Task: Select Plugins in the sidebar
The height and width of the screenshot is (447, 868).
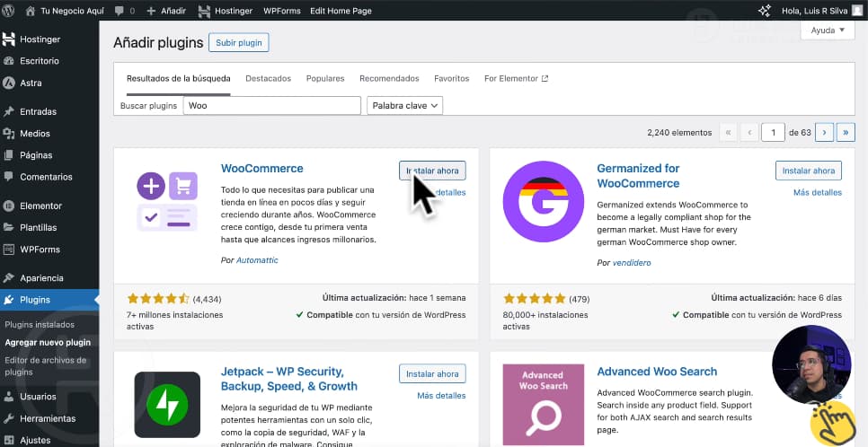Action: coord(49,300)
